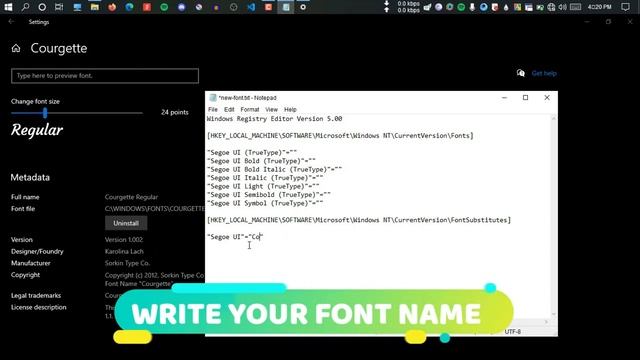Image resolution: width=640 pixels, height=360 pixels.
Task: Click the font preview text field
Action: 105,76
